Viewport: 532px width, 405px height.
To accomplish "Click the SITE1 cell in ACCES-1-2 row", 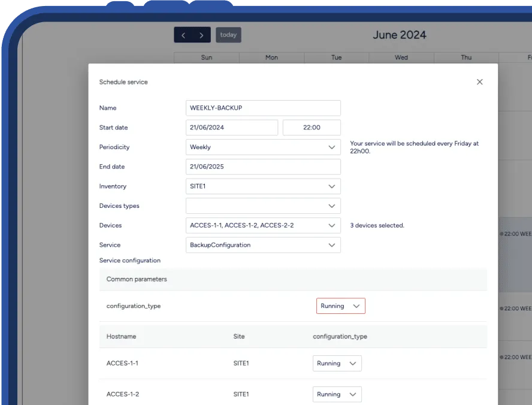I will point(241,394).
